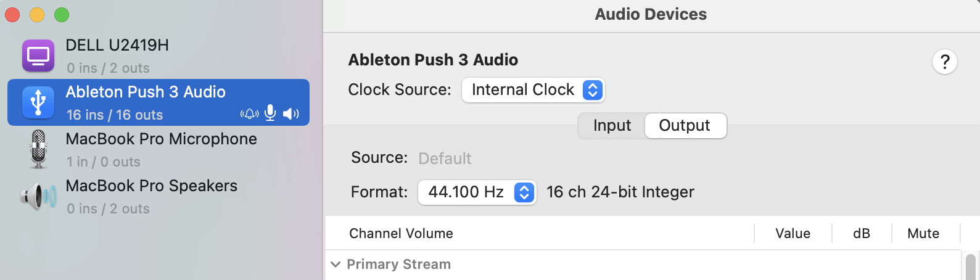
Task: Open the 44.100 Hz format dropdown
Action: (x=477, y=192)
